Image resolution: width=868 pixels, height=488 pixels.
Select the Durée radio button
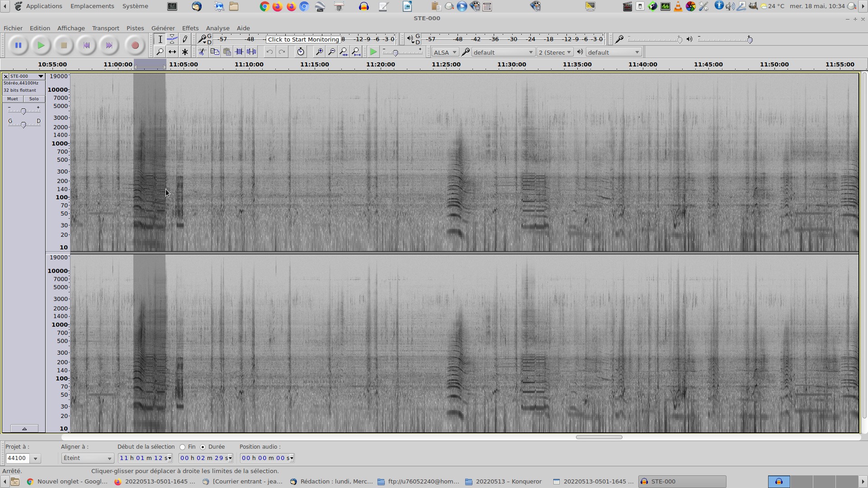(x=203, y=447)
